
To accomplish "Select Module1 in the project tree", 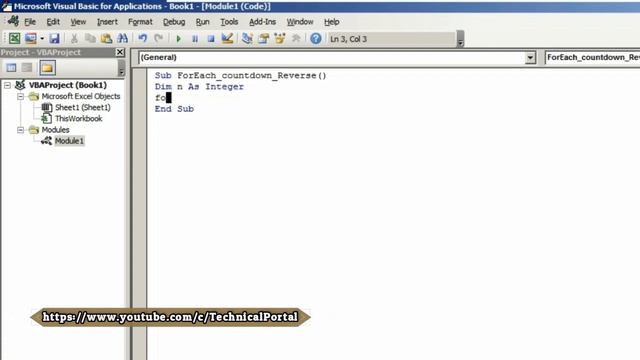I will point(69,141).
